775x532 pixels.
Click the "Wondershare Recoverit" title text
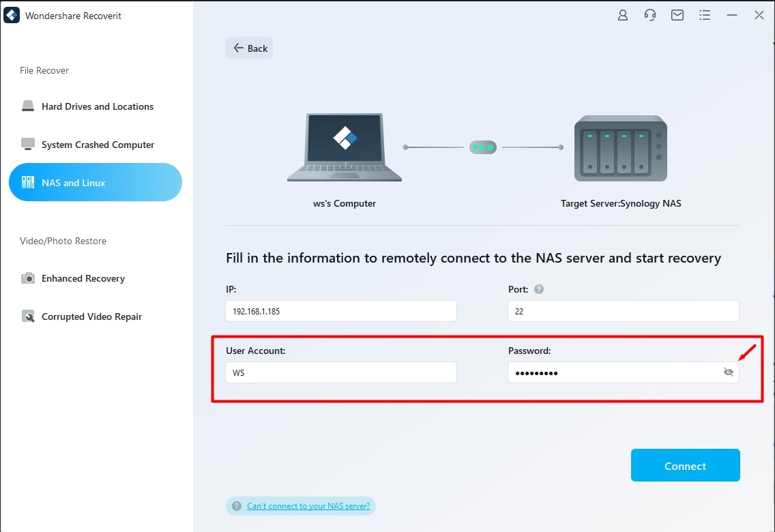[73, 16]
